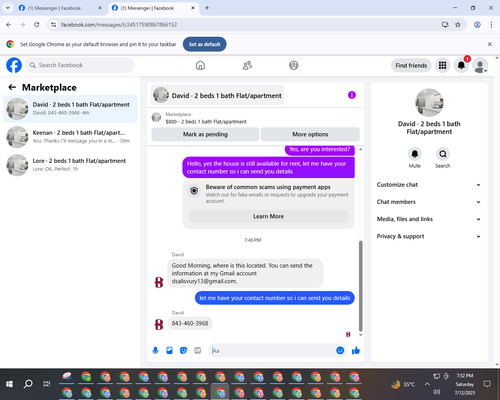Screen dimensions: 500x400
Task: Expand Customize chat section
Action: tap(429, 185)
